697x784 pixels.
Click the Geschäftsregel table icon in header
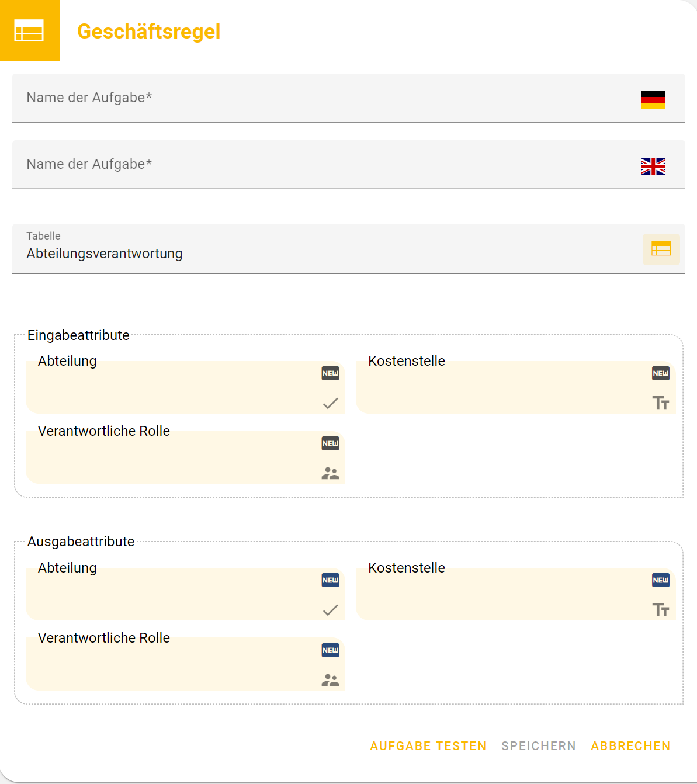[x=29, y=30]
